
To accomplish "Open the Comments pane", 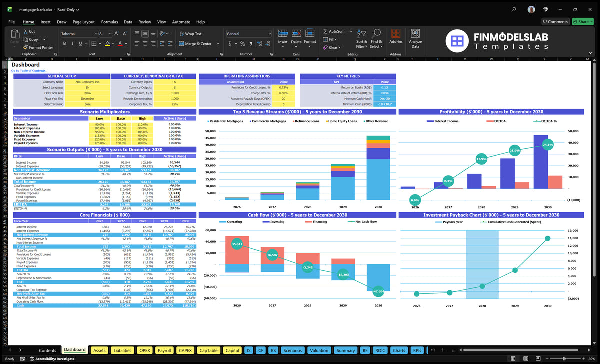I will (555, 22).
